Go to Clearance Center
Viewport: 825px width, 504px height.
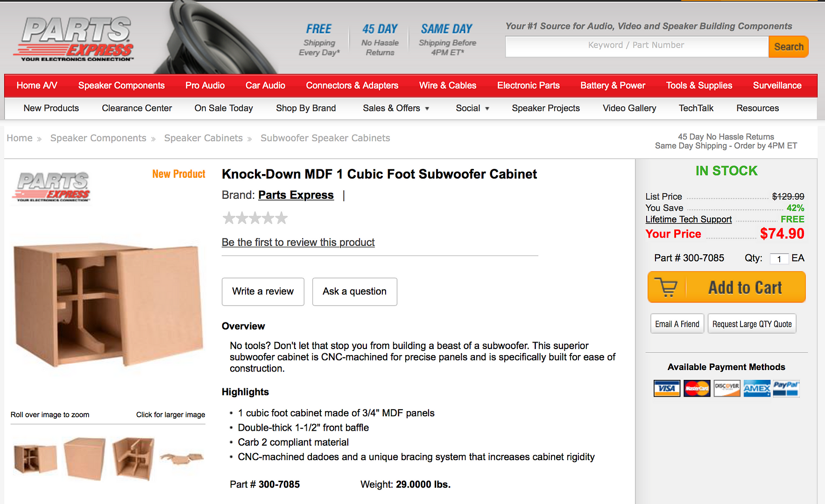click(x=137, y=108)
